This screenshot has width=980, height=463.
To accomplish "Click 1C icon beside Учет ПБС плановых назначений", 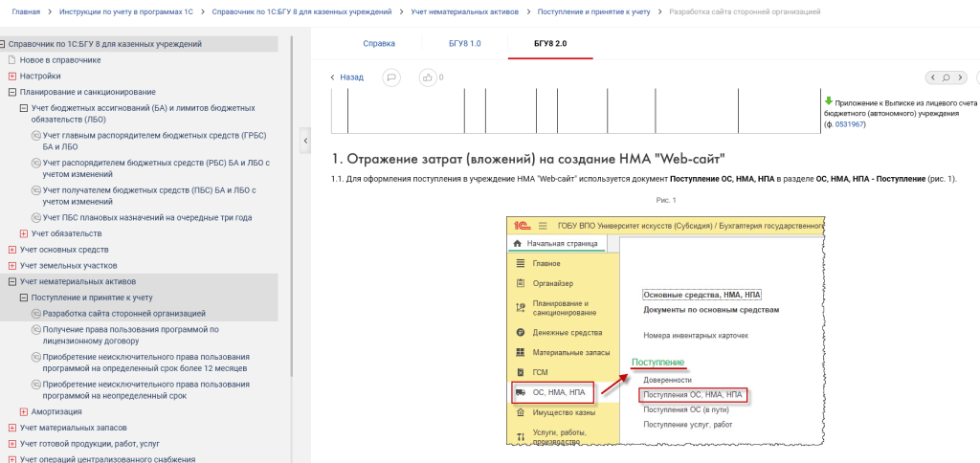I will (x=34, y=217).
